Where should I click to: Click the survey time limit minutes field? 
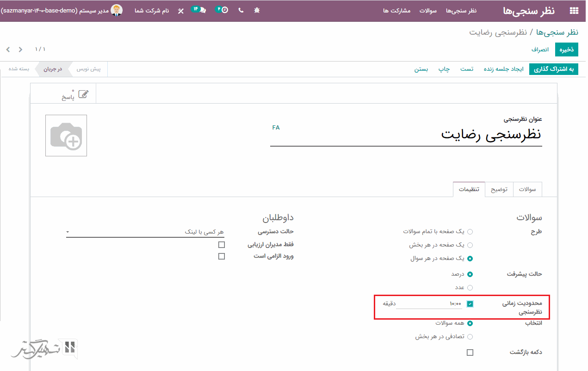click(x=429, y=304)
